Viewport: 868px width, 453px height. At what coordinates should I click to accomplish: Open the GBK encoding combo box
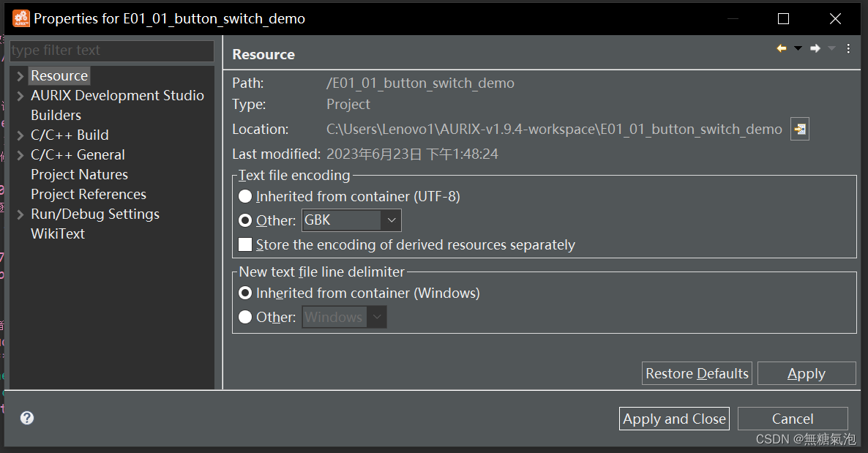(x=351, y=220)
